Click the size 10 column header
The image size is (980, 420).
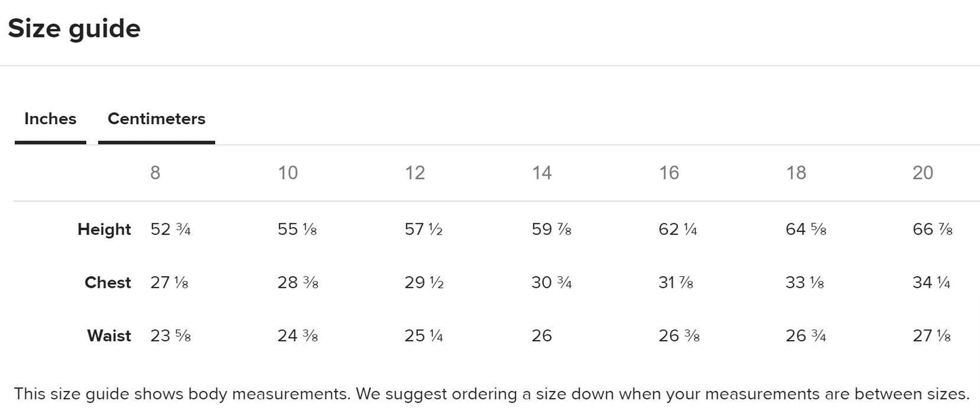[288, 173]
